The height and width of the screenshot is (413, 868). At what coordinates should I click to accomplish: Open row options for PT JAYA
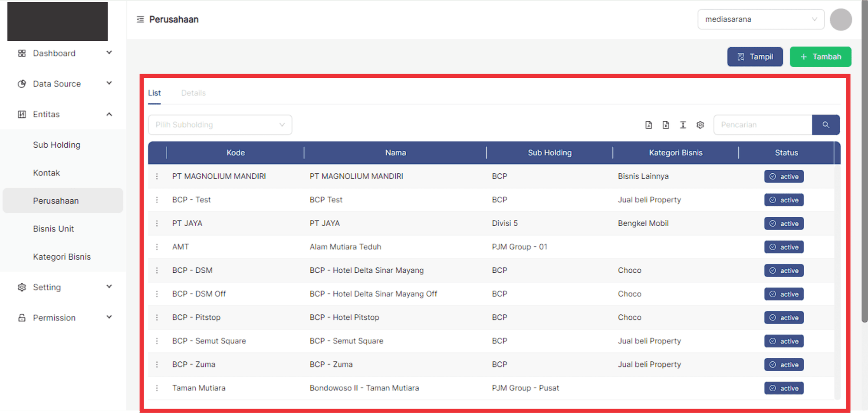click(157, 224)
